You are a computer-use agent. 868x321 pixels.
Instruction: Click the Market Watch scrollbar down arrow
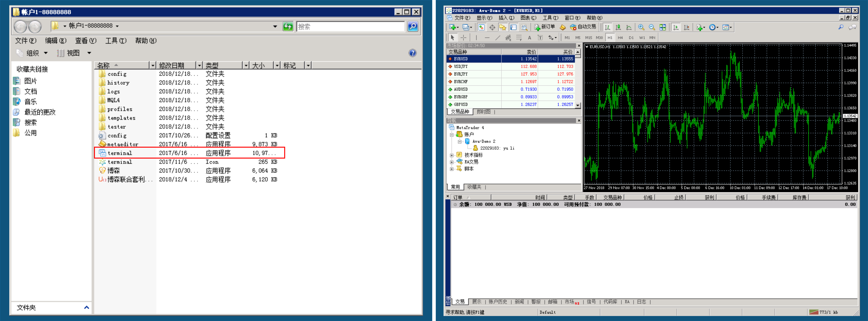[x=577, y=105]
